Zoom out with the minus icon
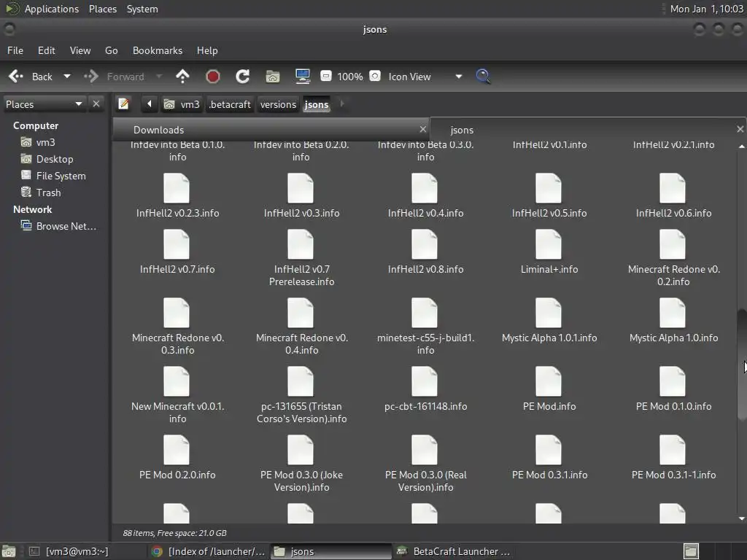Image resolution: width=747 pixels, height=560 pixels. tap(326, 76)
